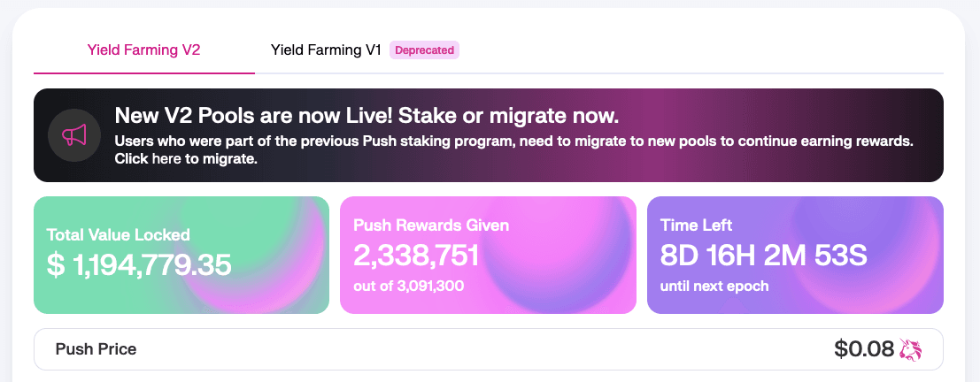Viewport: 980px width, 382px height.
Task: Click the Uniswap unicorn icon
Action: (911, 349)
